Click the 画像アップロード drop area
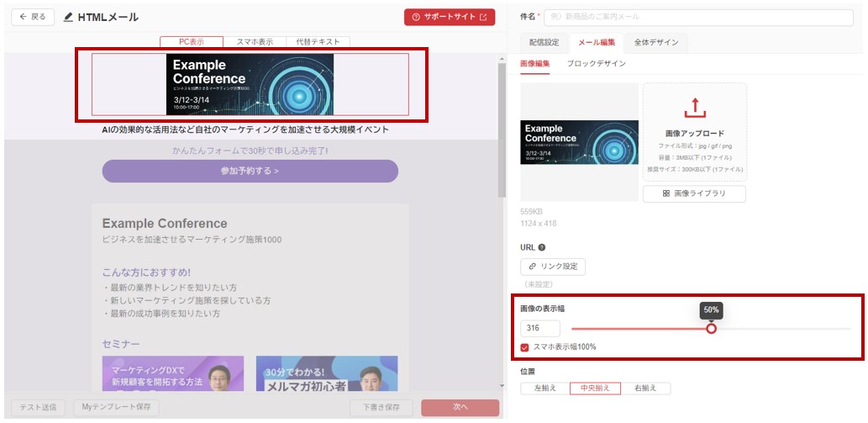Screen dimensions: 868x423 tap(695, 132)
